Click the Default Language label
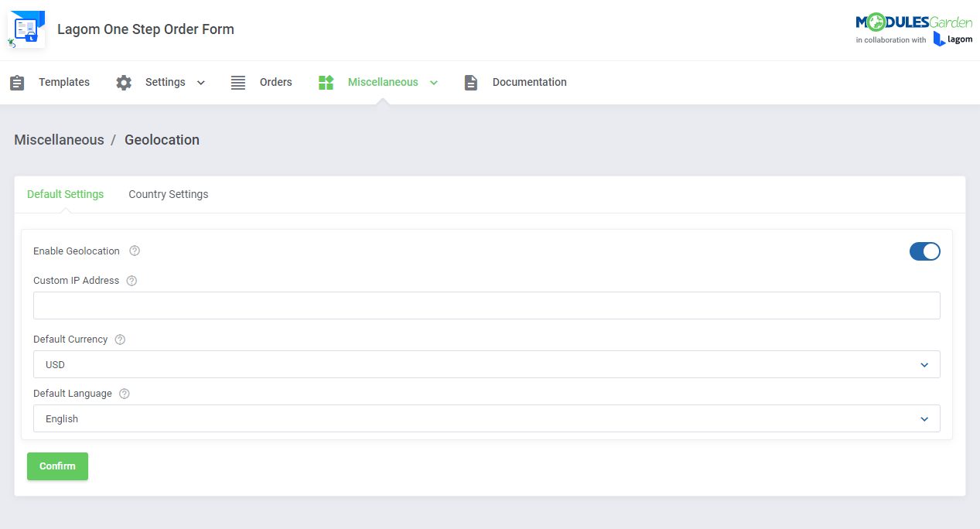This screenshot has height=529, width=980. 73,394
